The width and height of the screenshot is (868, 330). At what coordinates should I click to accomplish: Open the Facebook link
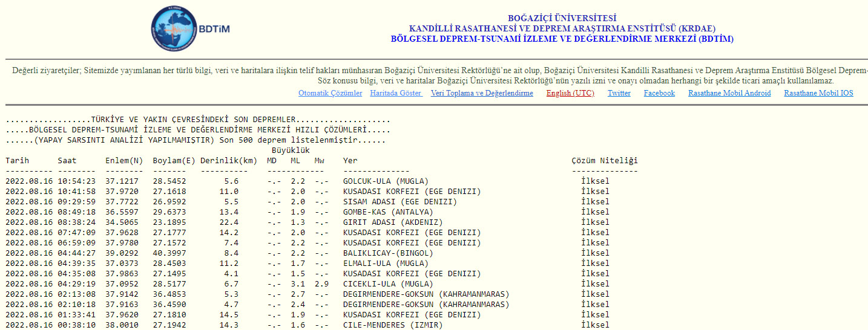659,93
